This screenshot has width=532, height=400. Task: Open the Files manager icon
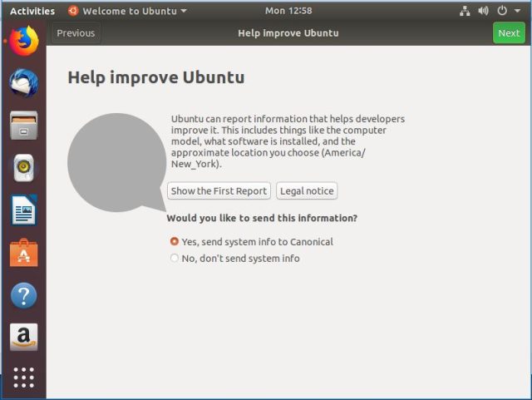[x=23, y=126]
